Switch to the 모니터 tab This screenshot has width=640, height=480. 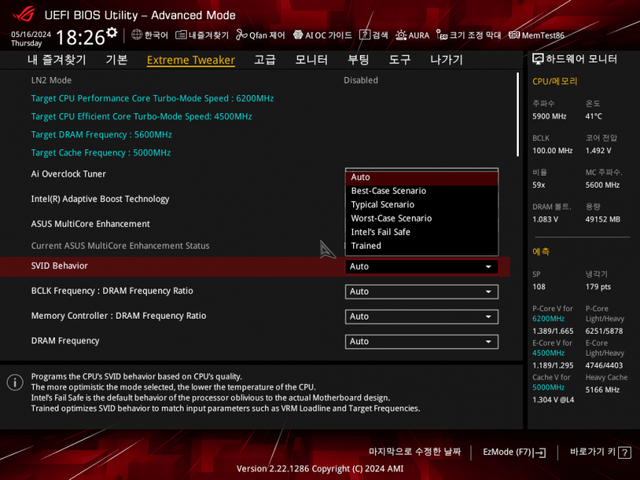[x=311, y=60]
